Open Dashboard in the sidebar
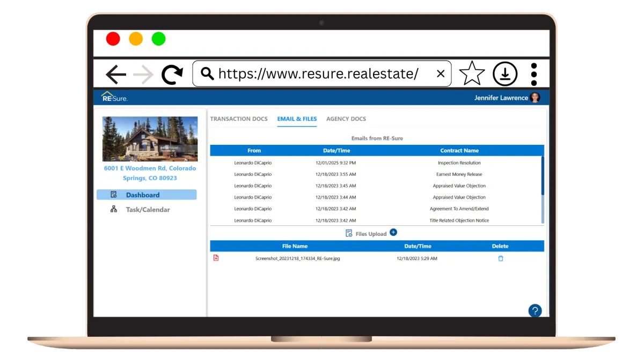Image resolution: width=644 pixels, height=362 pixels. click(x=147, y=195)
